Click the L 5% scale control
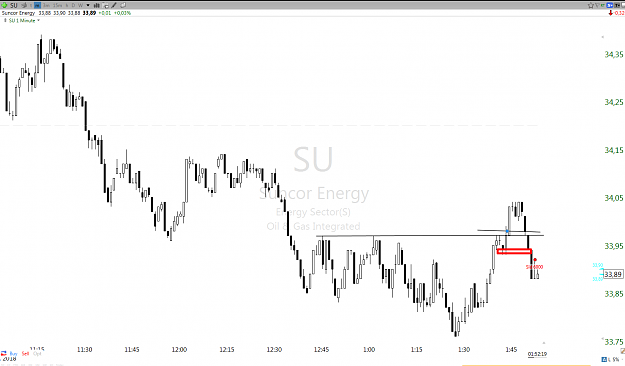 tap(614, 360)
